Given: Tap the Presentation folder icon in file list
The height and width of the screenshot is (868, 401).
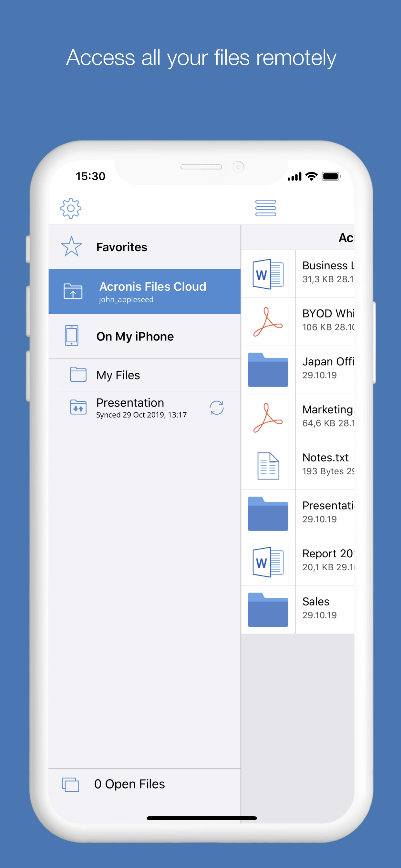Looking at the screenshot, I should 268,513.
